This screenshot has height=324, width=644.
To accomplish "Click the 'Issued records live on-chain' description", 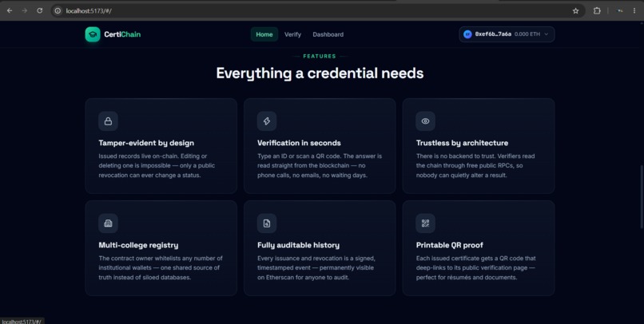I will coord(157,166).
